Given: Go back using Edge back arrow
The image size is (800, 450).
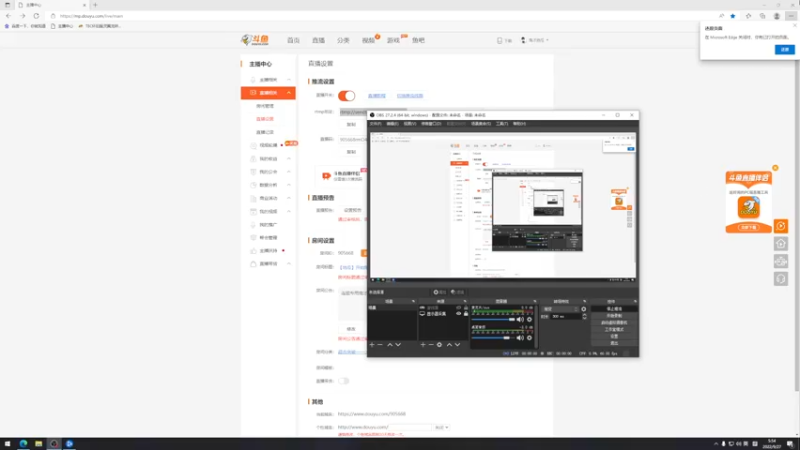Looking at the screenshot, I should coord(8,16).
